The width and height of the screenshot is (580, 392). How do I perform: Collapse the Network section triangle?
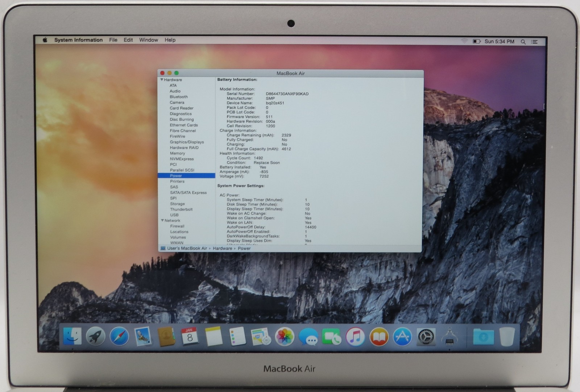click(x=162, y=220)
